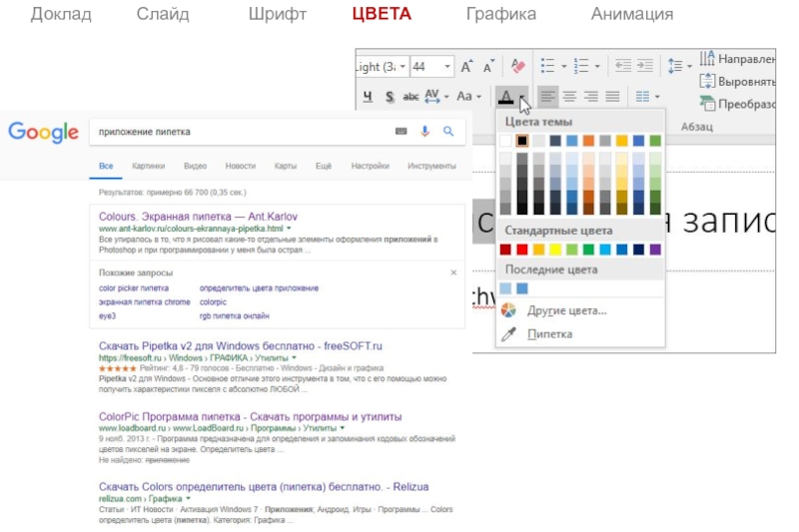Viewport: 799px width, 532px height.
Task: Toggle strikethrough (abc) formatting
Action: (x=409, y=97)
